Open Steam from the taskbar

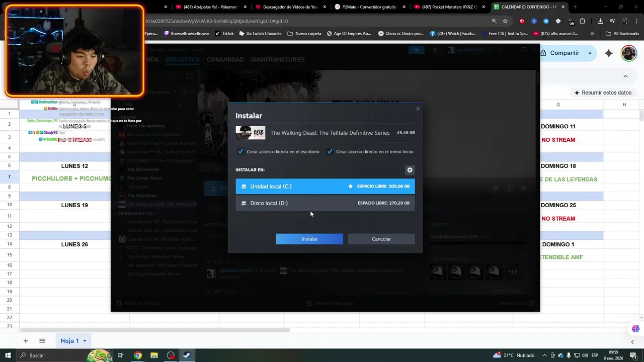[186, 355]
